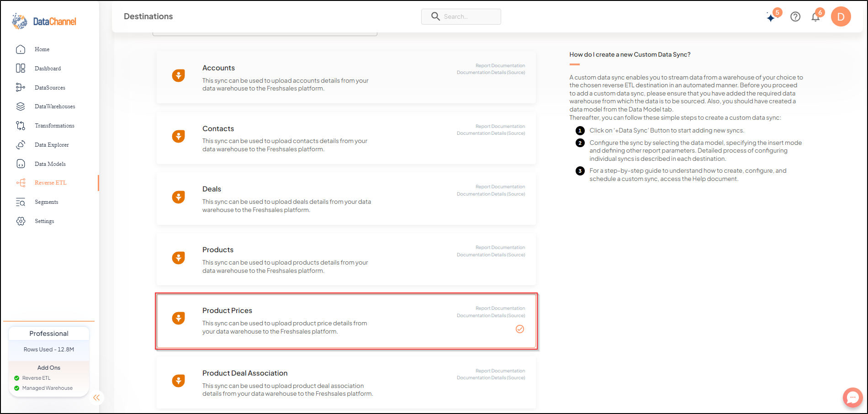Open Documentation Details (Source) for Contacts
Image resolution: width=868 pixels, height=414 pixels.
491,133
